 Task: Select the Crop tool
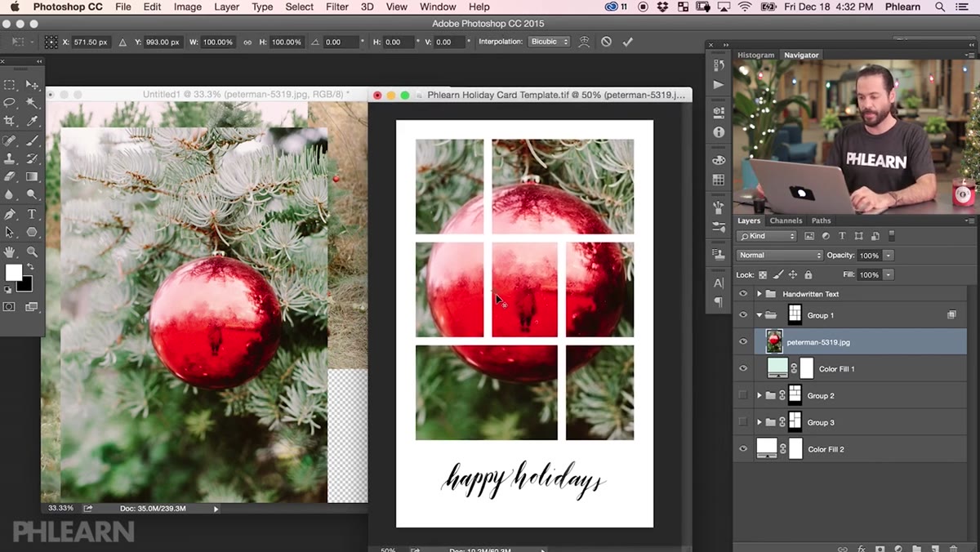[10, 121]
